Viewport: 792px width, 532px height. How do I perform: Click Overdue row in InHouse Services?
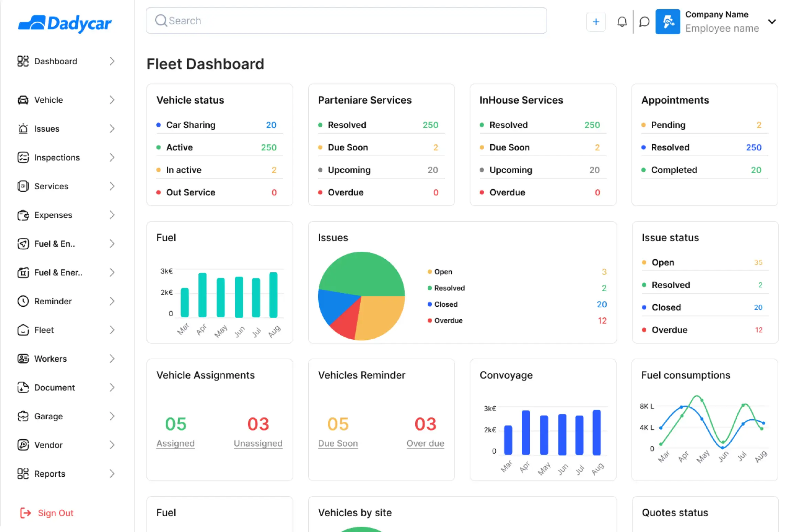click(543, 192)
